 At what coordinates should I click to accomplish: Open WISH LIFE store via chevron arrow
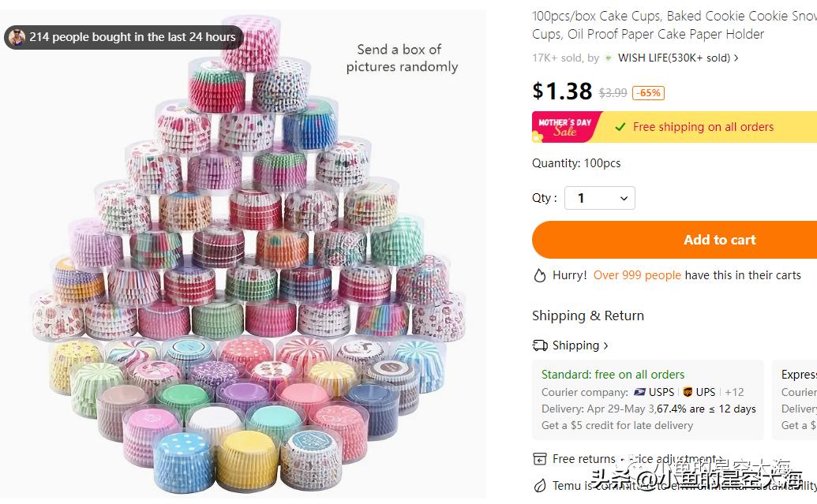coord(736,58)
